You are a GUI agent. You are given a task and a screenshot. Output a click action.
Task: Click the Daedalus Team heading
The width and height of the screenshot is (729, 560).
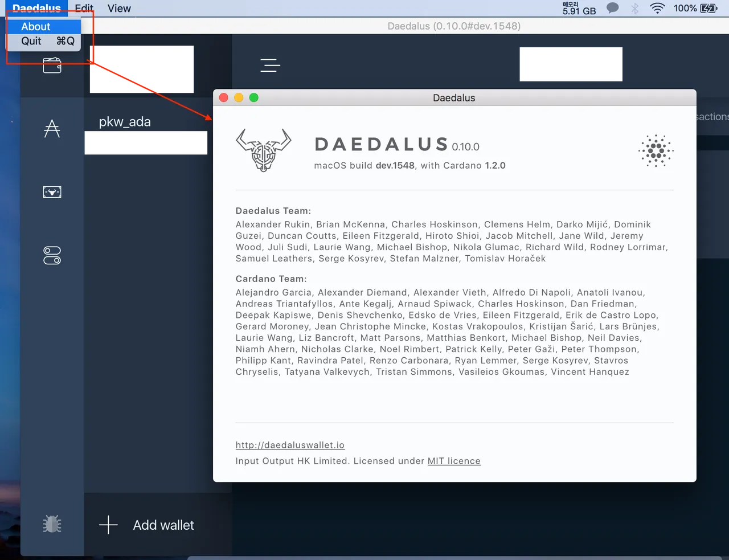[x=273, y=211]
